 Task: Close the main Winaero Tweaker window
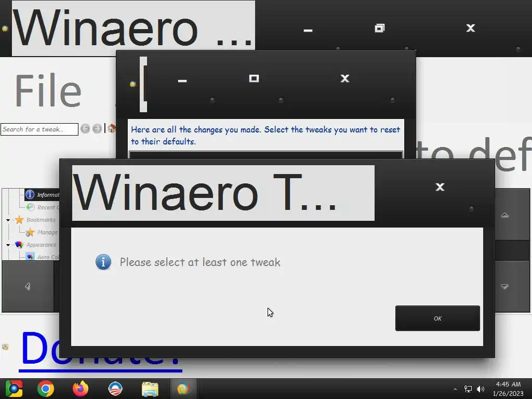click(x=470, y=28)
